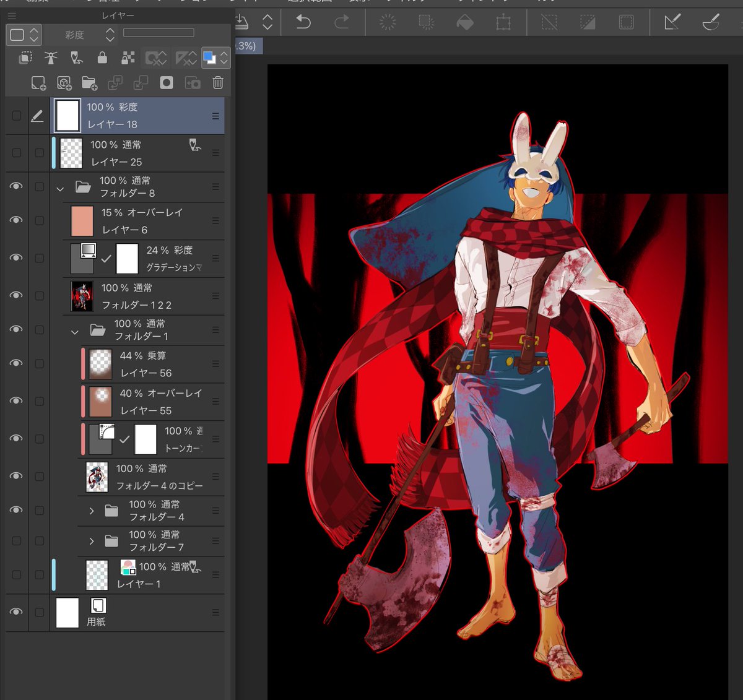Select the レイヤー 1 layer name
The height and width of the screenshot is (700, 743).
coord(139,584)
